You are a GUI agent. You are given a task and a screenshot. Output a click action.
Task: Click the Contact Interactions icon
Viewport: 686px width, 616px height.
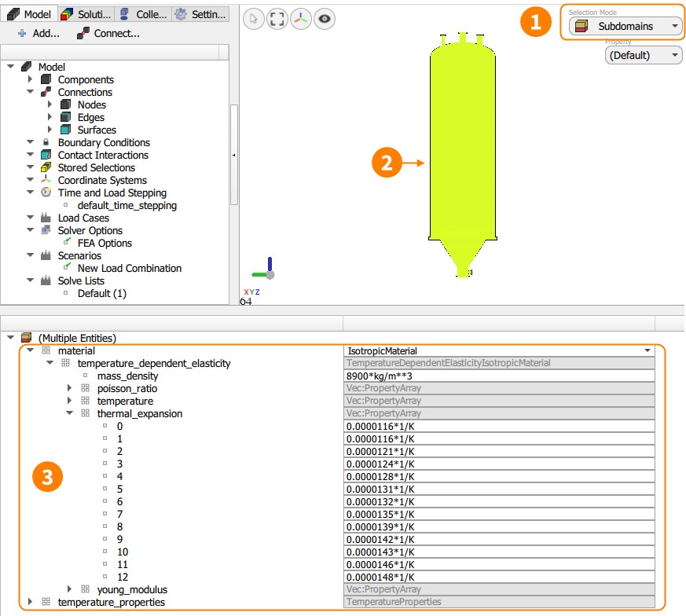click(x=46, y=155)
